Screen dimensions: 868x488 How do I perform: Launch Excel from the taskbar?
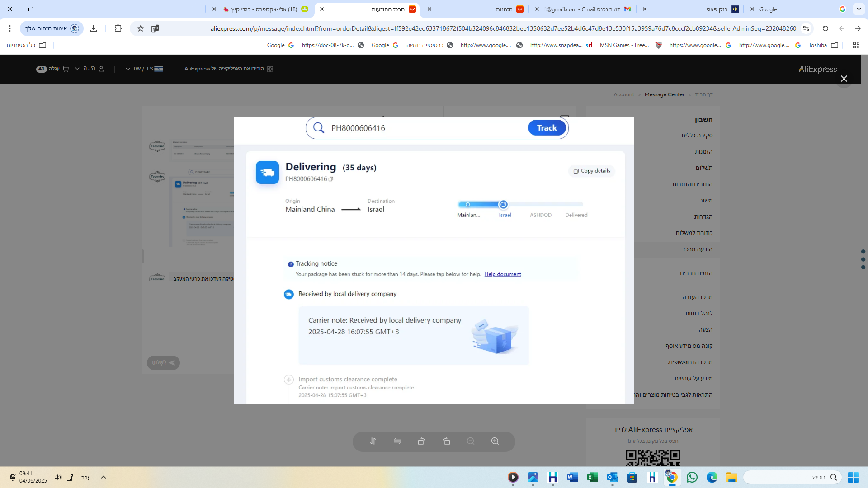point(592,477)
